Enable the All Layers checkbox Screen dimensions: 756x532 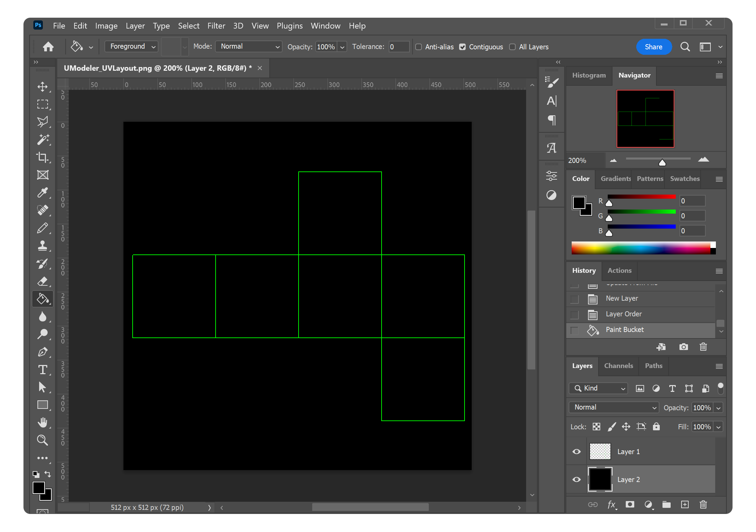click(513, 47)
